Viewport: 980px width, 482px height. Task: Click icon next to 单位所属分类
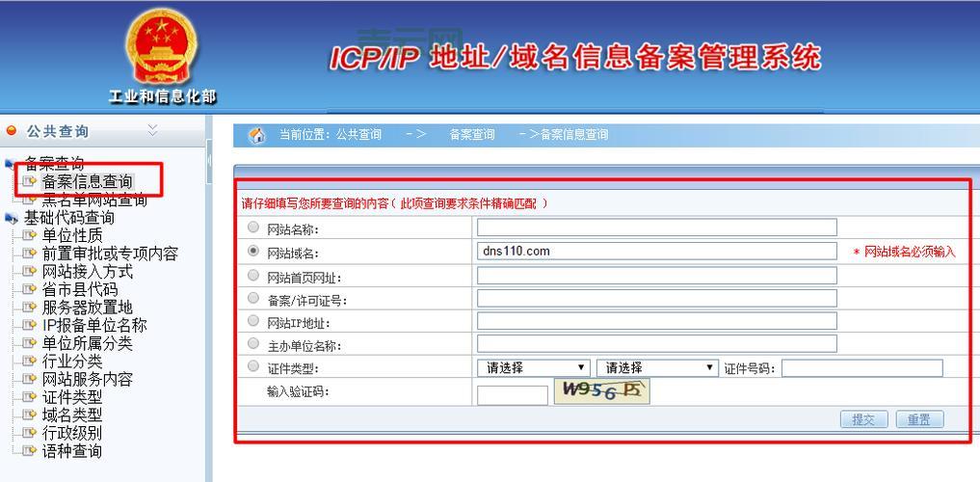pos(29,343)
